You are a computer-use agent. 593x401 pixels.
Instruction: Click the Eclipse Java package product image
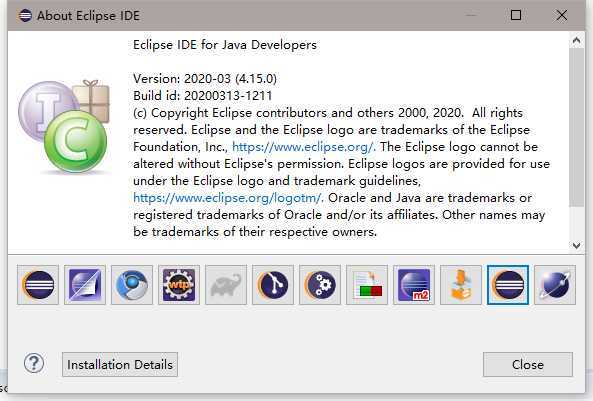point(64,126)
